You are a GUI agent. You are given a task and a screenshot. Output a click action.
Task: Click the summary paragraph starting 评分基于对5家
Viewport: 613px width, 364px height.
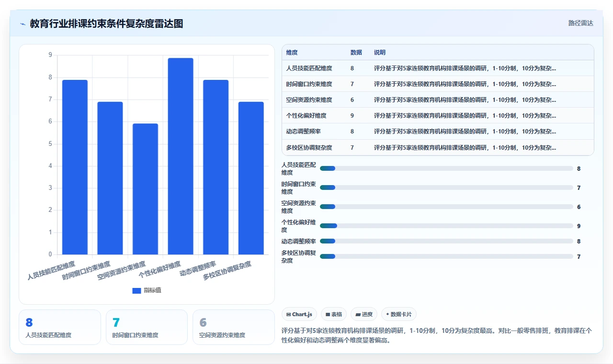[x=437, y=336]
